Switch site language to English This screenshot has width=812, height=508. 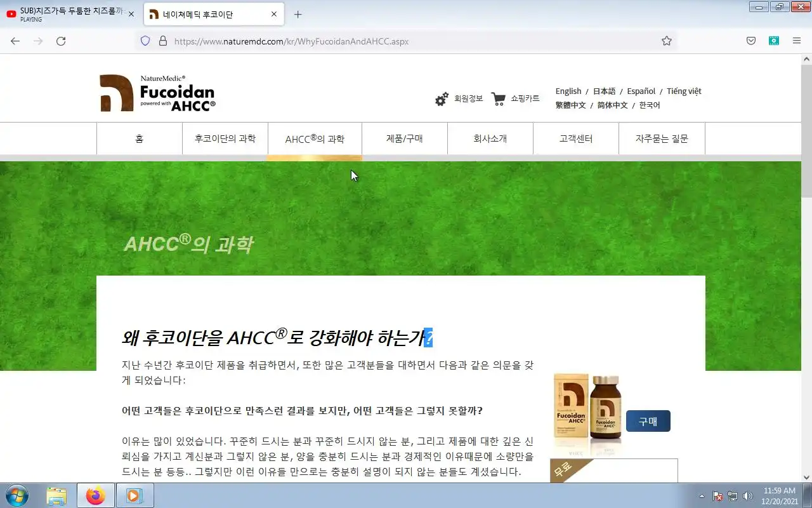pyautogui.click(x=568, y=91)
